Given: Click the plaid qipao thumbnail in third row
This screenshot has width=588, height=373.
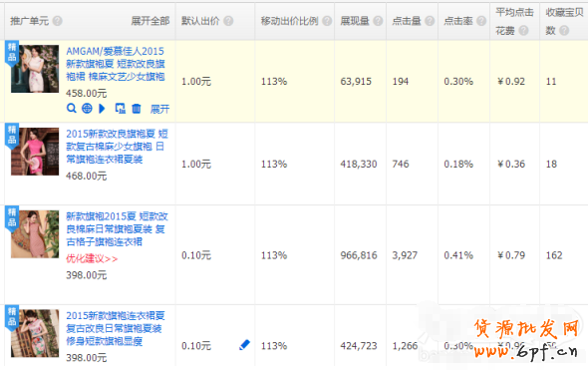Looking at the screenshot, I should (35, 234).
